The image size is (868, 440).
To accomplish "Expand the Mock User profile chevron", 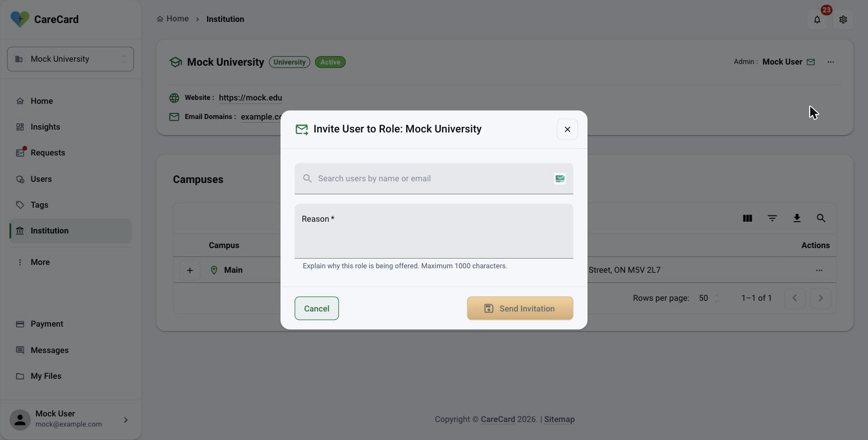I will (x=126, y=420).
